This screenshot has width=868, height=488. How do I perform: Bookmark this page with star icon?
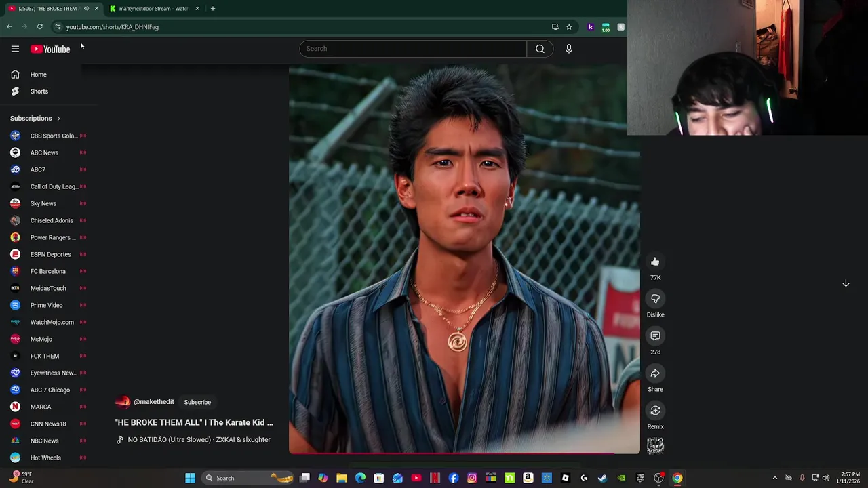[569, 27]
